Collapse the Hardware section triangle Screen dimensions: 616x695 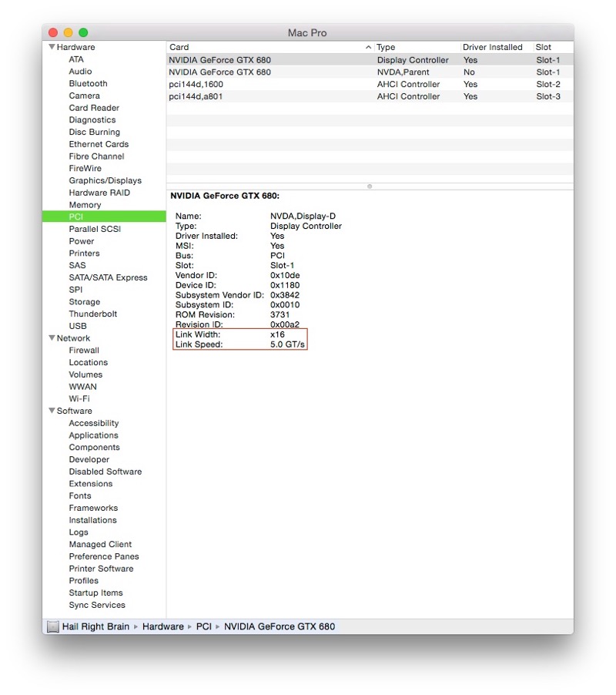point(52,46)
